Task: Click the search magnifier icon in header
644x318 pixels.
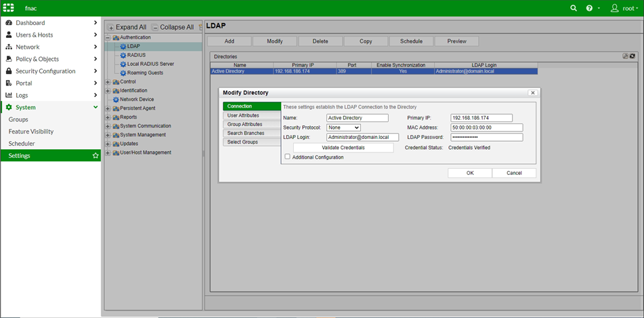Action: coord(574,8)
